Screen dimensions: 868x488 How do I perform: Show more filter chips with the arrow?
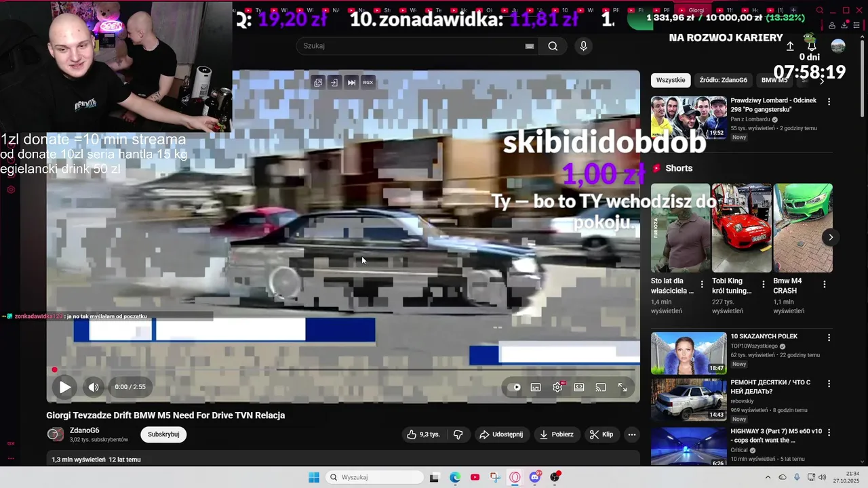point(822,80)
